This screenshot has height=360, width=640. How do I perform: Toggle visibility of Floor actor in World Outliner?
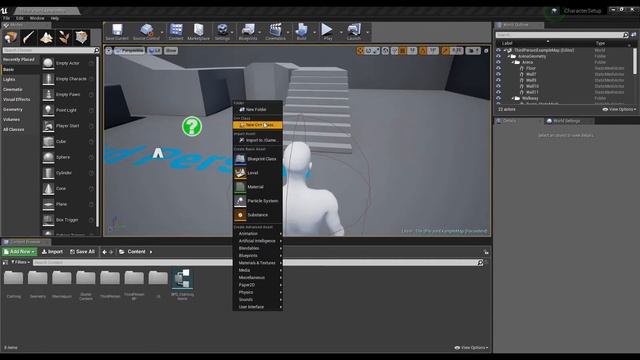[x=498, y=68]
